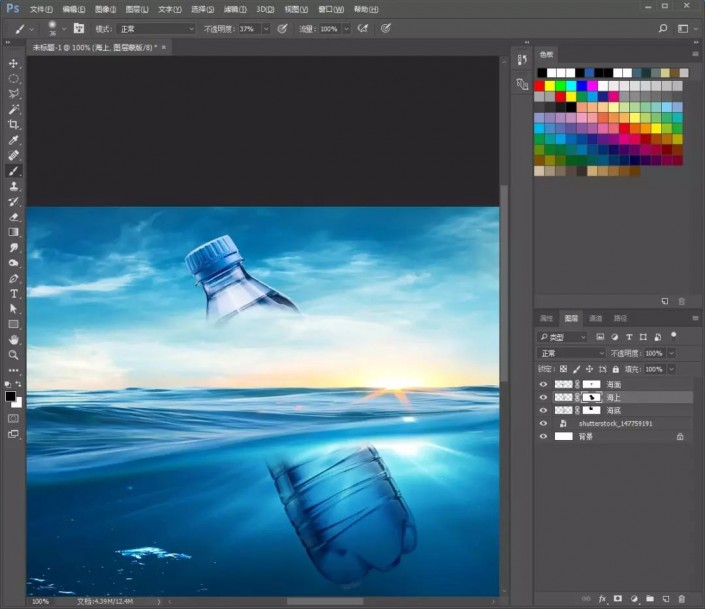Screen dimensions: 705x609
Task: Open brush opacity 37% dropdown arrow
Action: (x=266, y=29)
